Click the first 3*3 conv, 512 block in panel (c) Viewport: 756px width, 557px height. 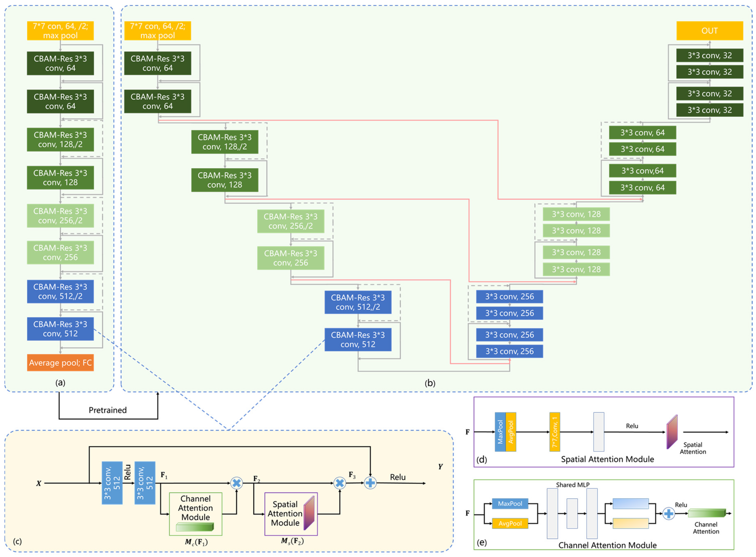coord(112,483)
